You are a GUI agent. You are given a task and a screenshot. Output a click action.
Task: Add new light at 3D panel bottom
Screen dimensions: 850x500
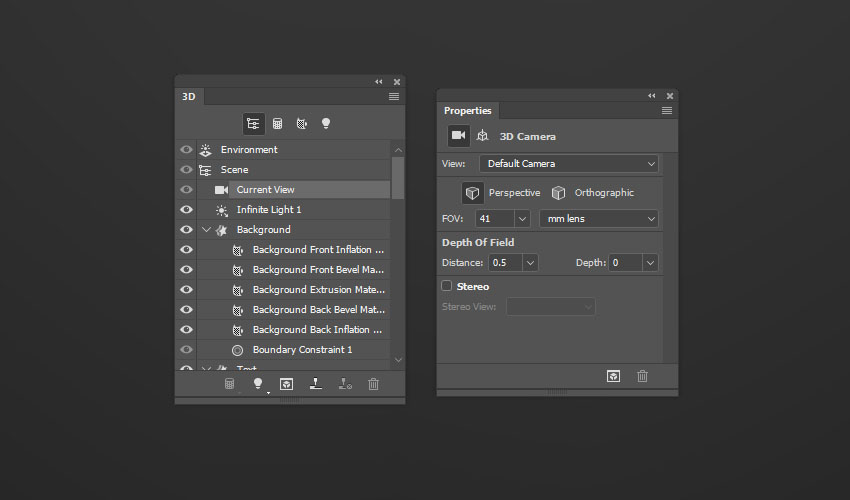pyautogui.click(x=258, y=384)
